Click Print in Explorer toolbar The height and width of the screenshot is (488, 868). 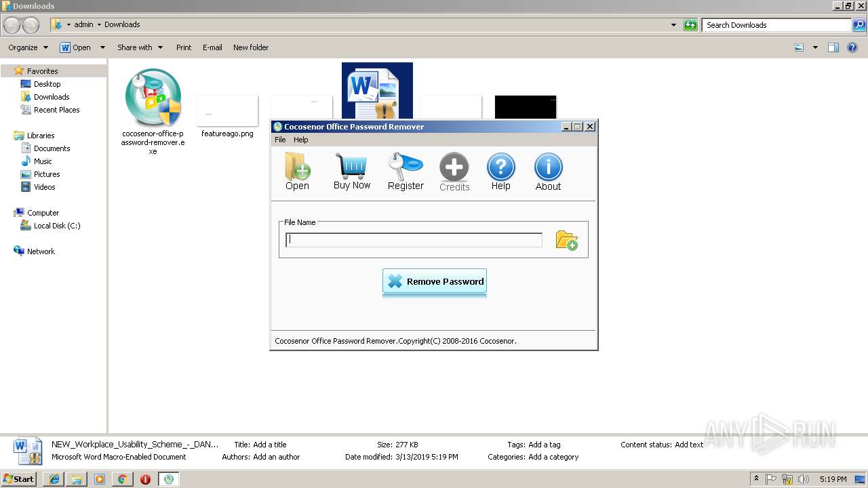tap(184, 47)
